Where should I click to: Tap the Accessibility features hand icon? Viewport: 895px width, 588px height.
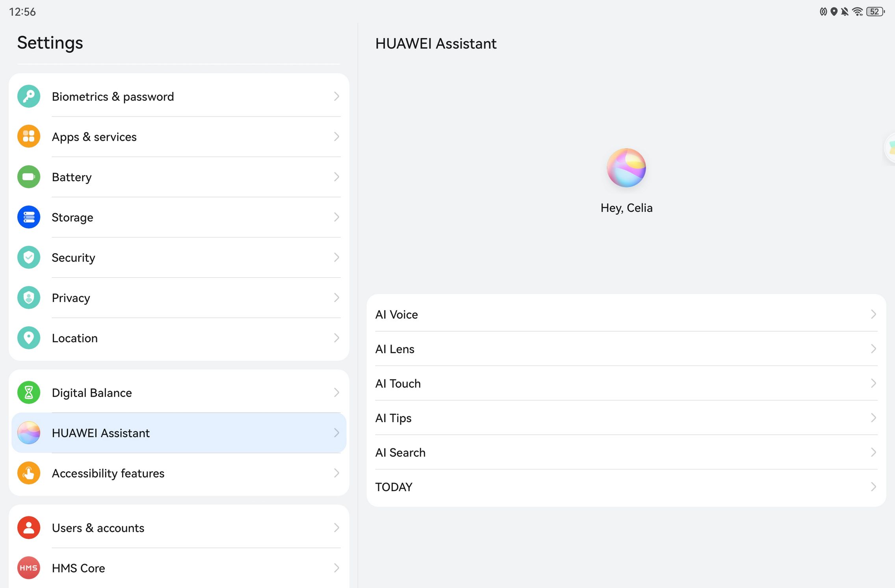coord(29,473)
